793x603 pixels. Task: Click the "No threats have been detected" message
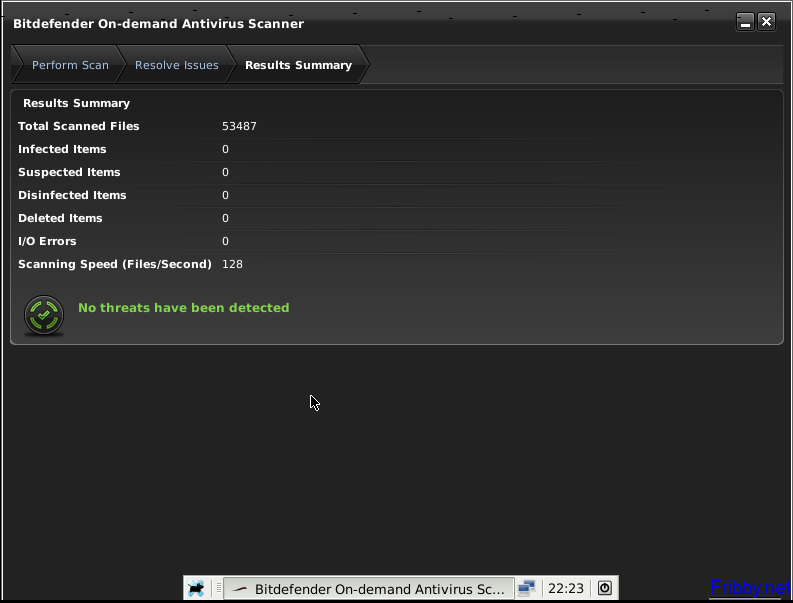pos(183,308)
